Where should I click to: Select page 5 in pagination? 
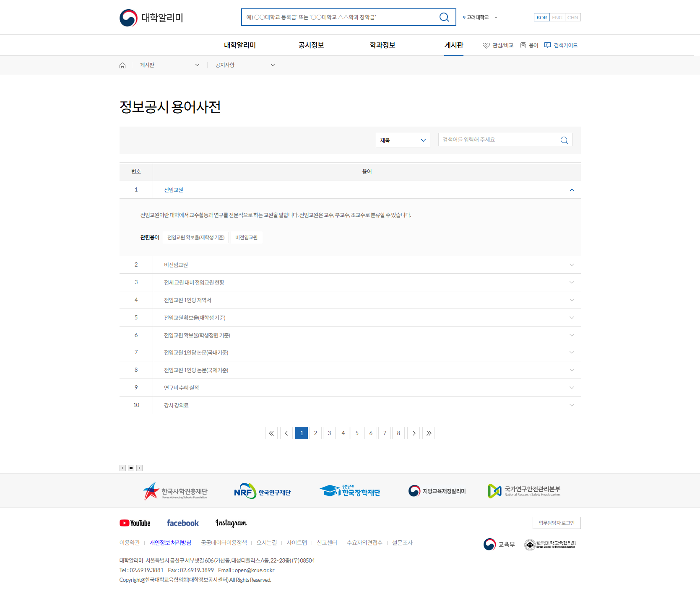point(357,433)
